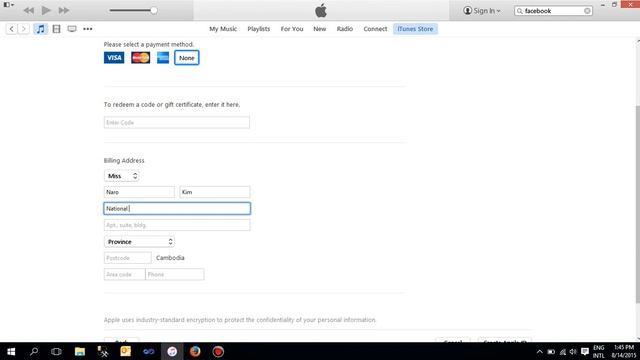Image resolution: width=640 pixels, height=360 pixels.
Task: Switch to Playlists tab
Action: [x=259, y=29]
